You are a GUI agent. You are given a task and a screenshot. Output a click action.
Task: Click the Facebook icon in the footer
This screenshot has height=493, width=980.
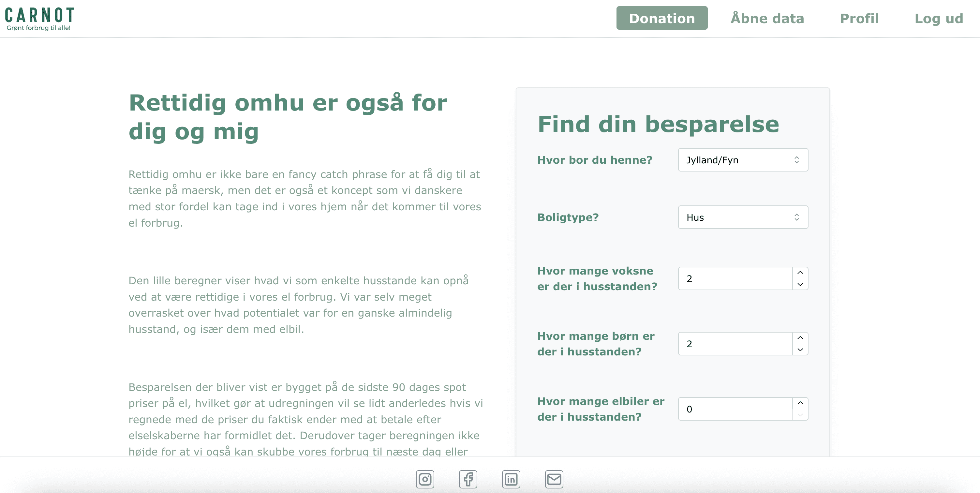click(468, 479)
